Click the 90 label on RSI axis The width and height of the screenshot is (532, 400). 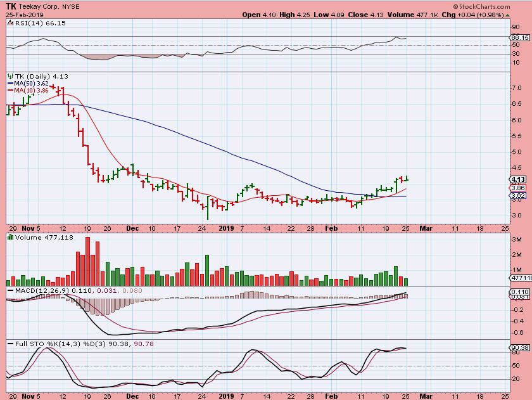coord(516,27)
